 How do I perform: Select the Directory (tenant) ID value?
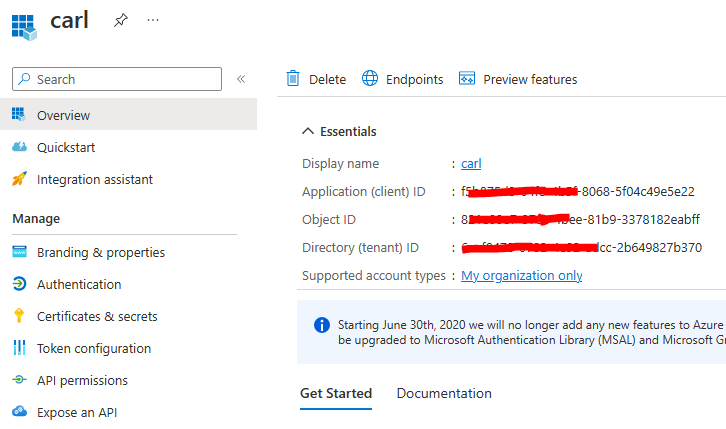[x=582, y=247]
